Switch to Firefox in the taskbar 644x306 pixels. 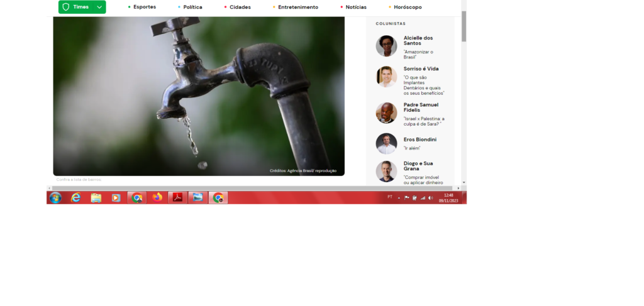pyautogui.click(x=157, y=198)
